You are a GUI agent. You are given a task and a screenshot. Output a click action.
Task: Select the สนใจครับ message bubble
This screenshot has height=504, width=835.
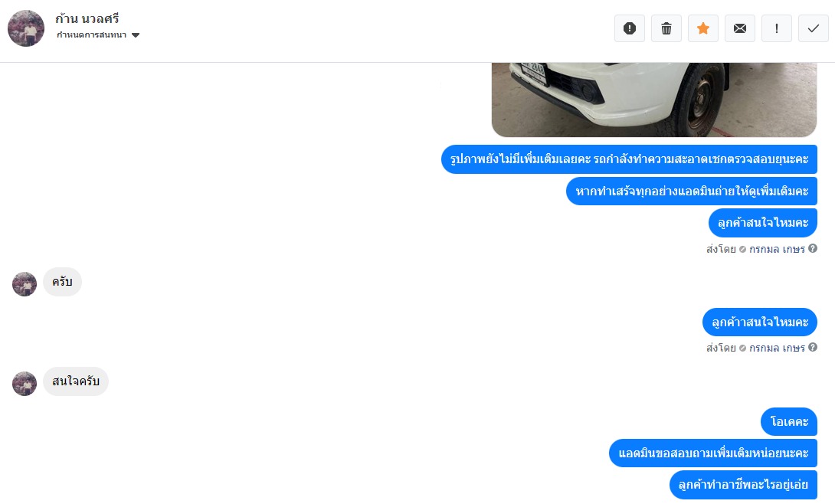coord(76,381)
